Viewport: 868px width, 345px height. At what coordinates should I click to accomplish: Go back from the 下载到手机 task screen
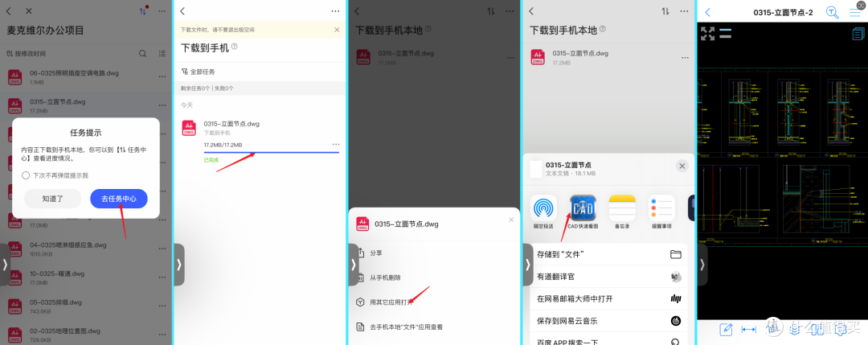(182, 11)
